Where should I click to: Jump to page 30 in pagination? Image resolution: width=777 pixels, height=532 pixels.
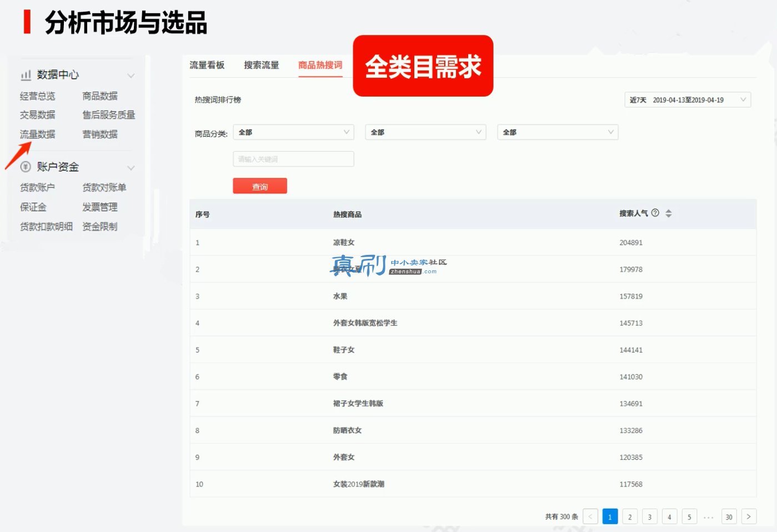tap(729, 516)
